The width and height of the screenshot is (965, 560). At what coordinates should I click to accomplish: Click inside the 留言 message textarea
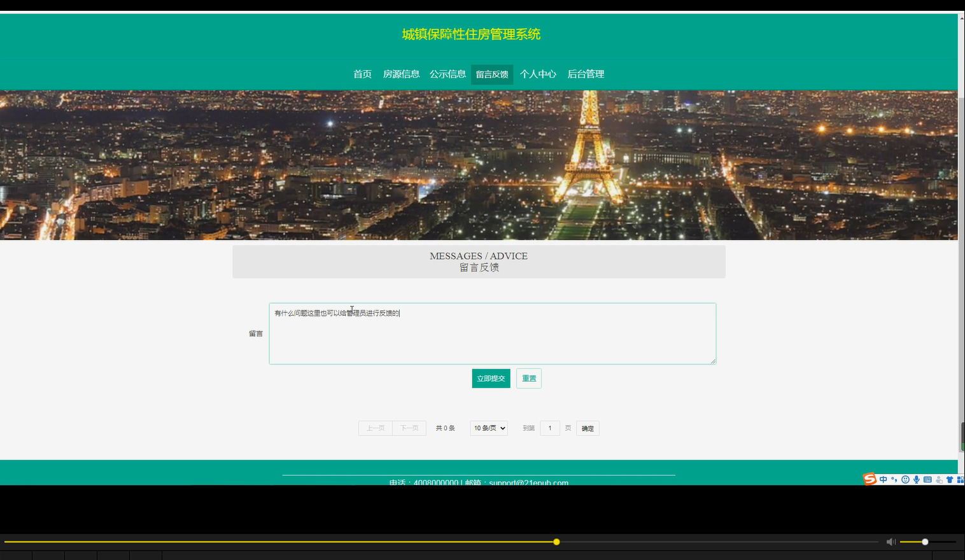click(493, 333)
